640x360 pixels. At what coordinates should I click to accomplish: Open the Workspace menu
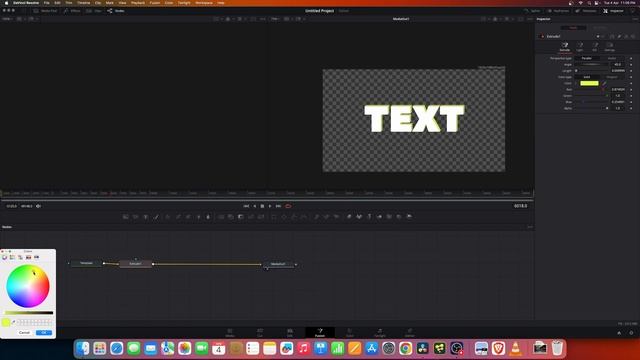tap(204, 3)
